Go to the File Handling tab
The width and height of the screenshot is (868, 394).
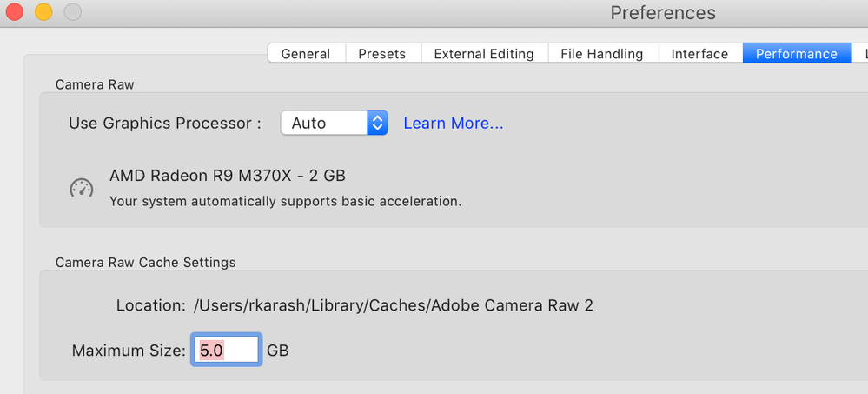coord(603,54)
